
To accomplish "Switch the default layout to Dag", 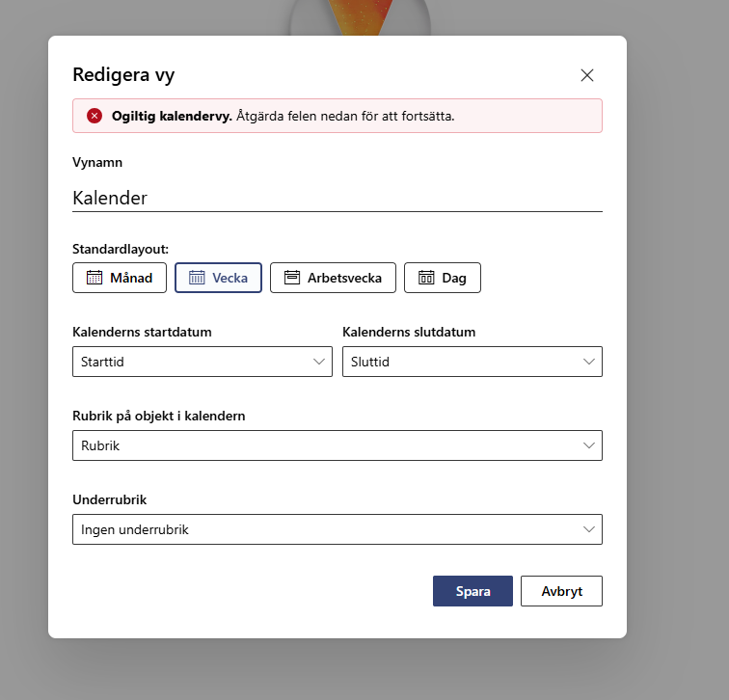I will (x=443, y=278).
